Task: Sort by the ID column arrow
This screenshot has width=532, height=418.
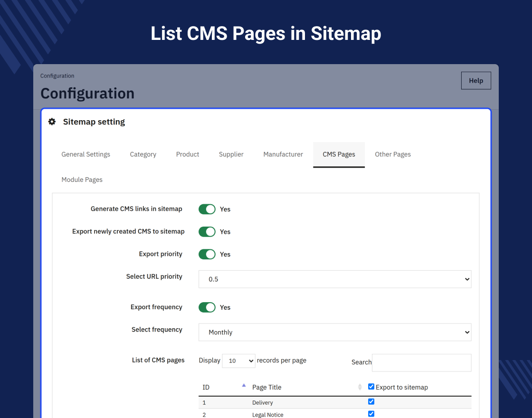Action: point(244,385)
